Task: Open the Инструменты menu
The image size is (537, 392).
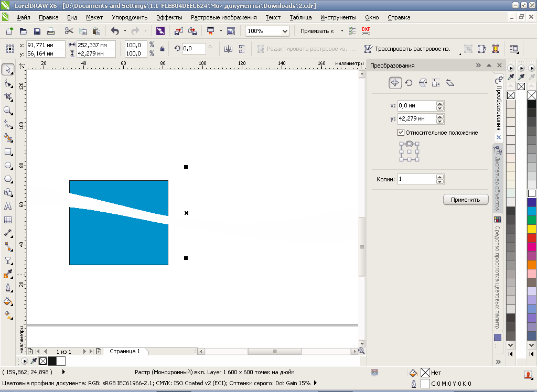Action: (338, 17)
